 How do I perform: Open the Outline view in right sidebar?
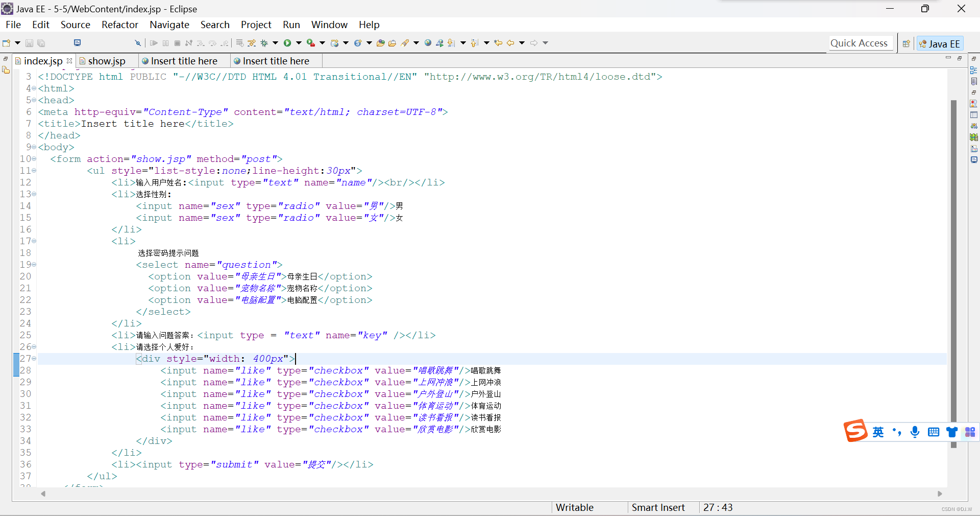(974, 70)
